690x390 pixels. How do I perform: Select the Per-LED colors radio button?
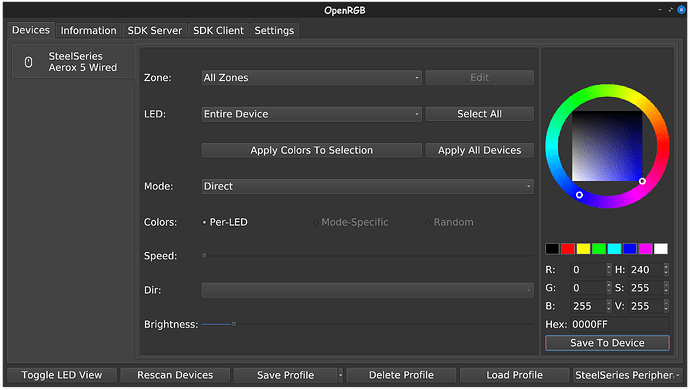204,222
